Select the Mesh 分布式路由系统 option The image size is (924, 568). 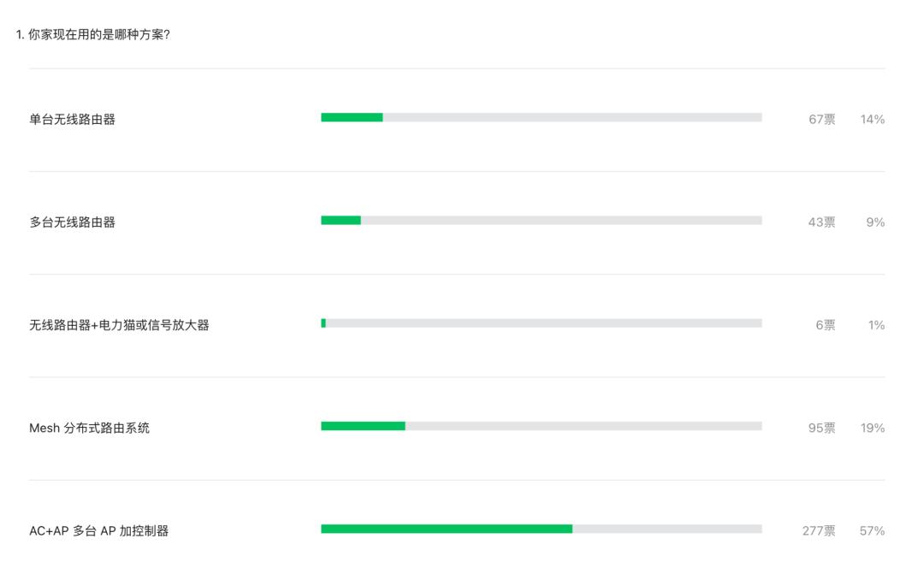[90, 428]
